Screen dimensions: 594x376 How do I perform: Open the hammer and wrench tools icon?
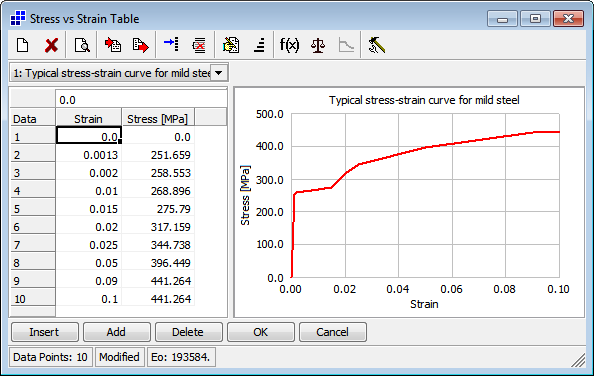pyautogui.click(x=376, y=45)
